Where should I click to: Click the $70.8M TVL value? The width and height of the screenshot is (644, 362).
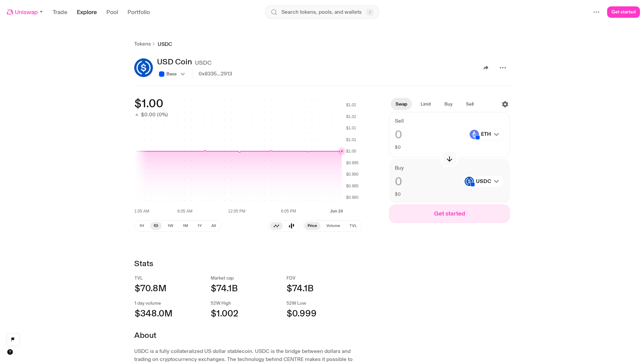[x=151, y=288]
